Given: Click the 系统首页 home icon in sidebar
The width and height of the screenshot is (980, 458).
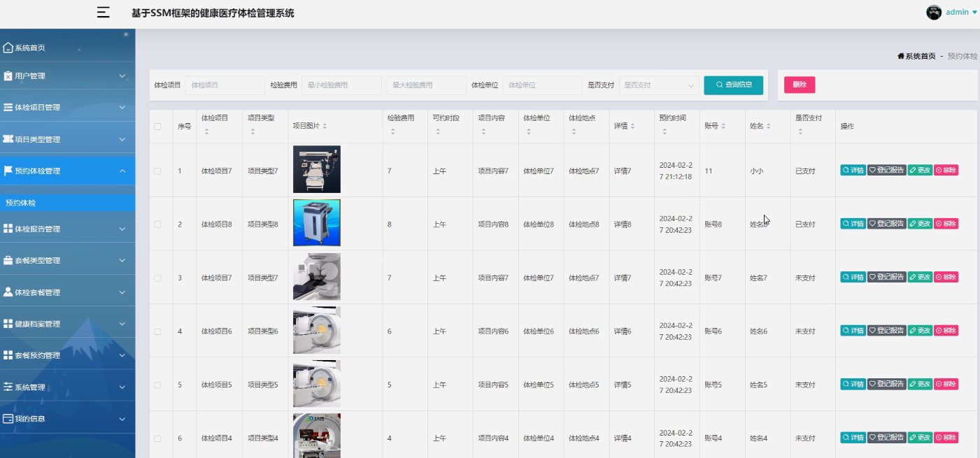Looking at the screenshot, I should pyautogui.click(x=8, y=48).
